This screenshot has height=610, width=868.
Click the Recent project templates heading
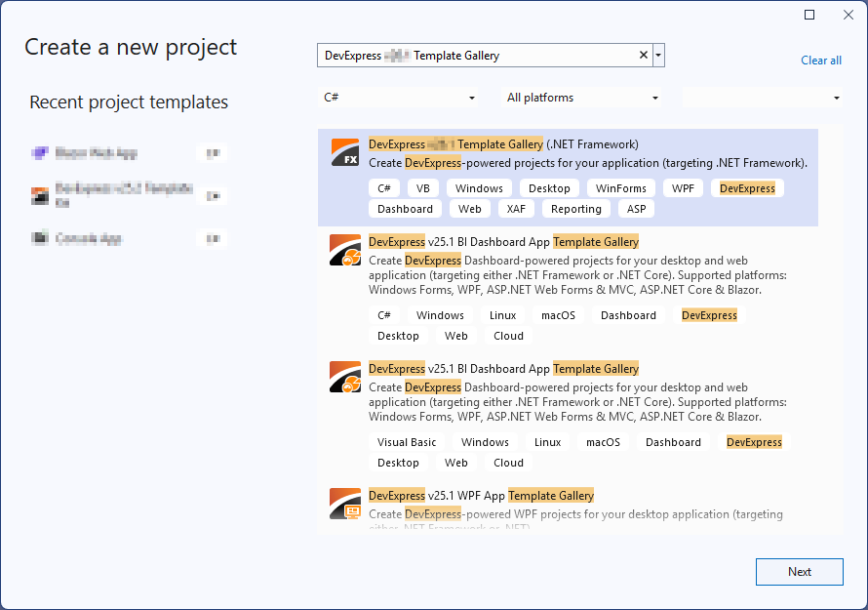pyautogui.click(x=129, y=102)
